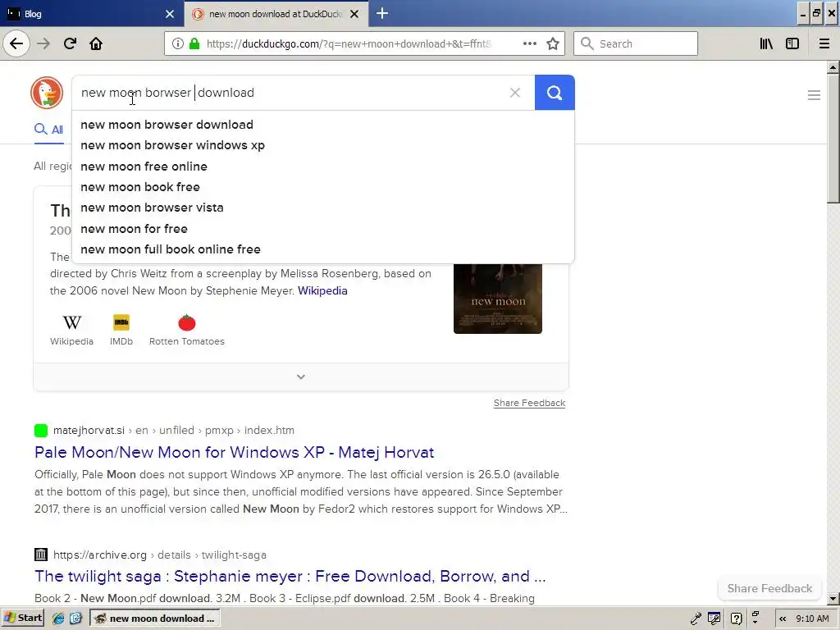The width and height of the screenshot is (840, 630).
Task: Click the archive.org favicon
Action: point(41,555)
